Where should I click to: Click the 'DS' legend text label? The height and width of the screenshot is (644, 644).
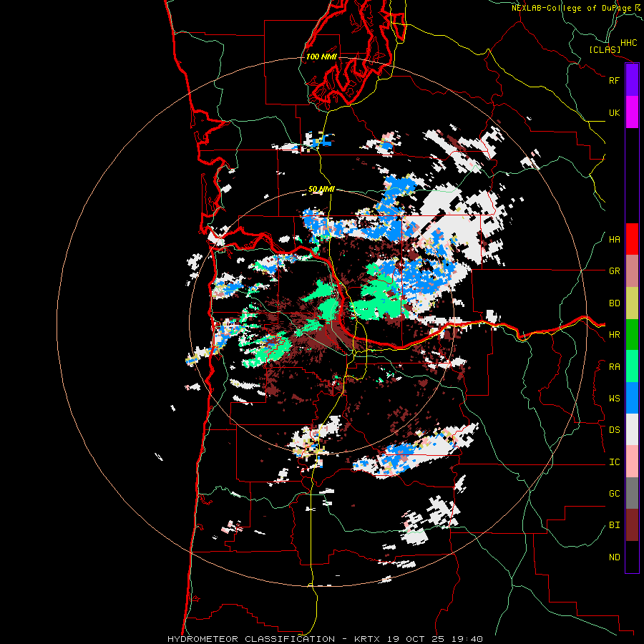point(614,430)
